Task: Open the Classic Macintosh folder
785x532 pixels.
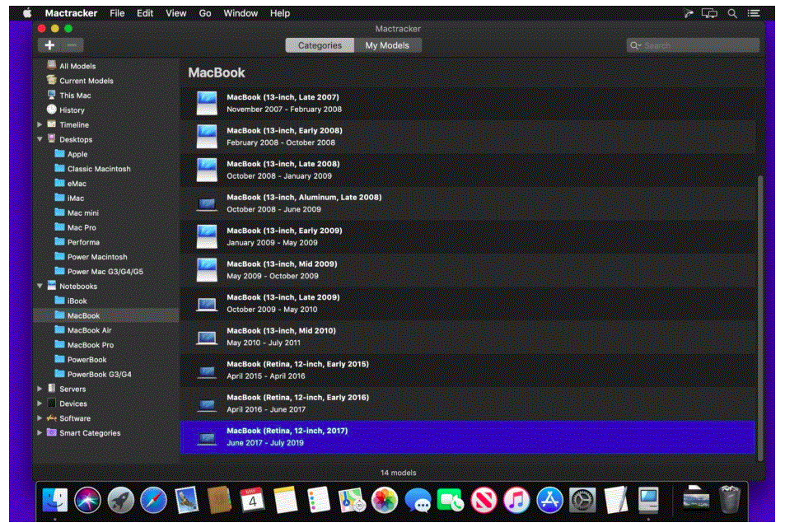Action: click(99, 169)
